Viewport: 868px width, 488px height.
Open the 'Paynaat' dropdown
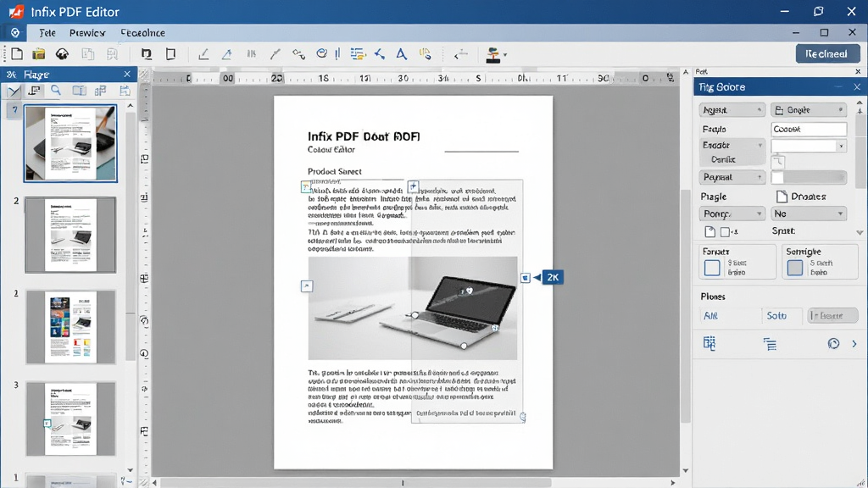coord(732,177)
